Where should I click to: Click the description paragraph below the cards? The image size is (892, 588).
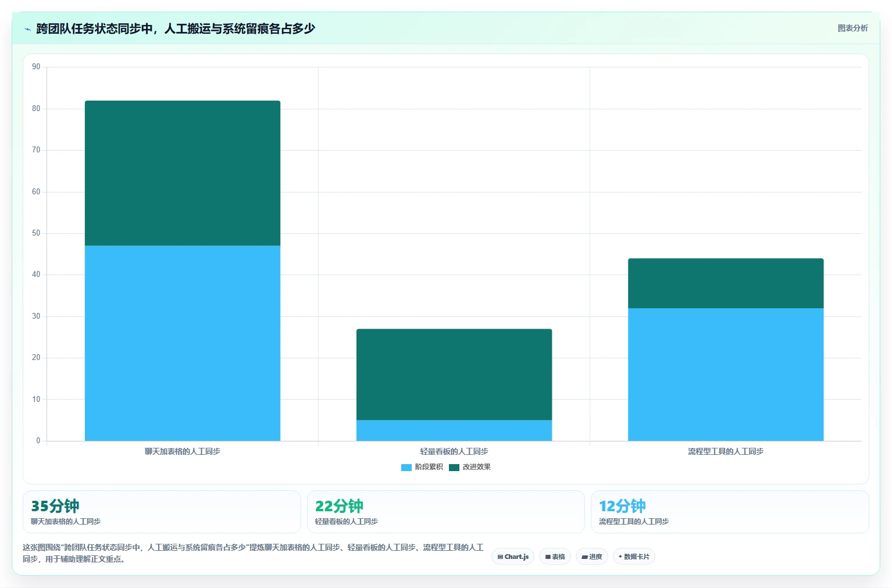coord(253,553)
